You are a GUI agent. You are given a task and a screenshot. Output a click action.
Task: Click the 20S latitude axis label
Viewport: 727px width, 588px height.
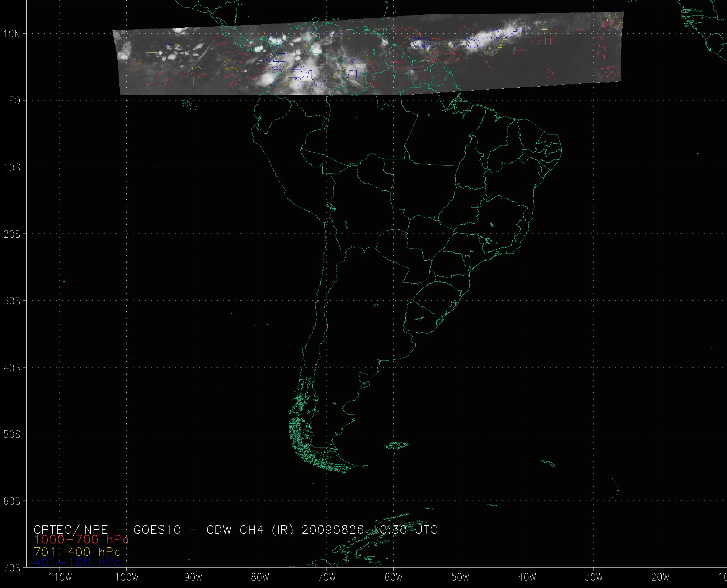pos(12,234)
